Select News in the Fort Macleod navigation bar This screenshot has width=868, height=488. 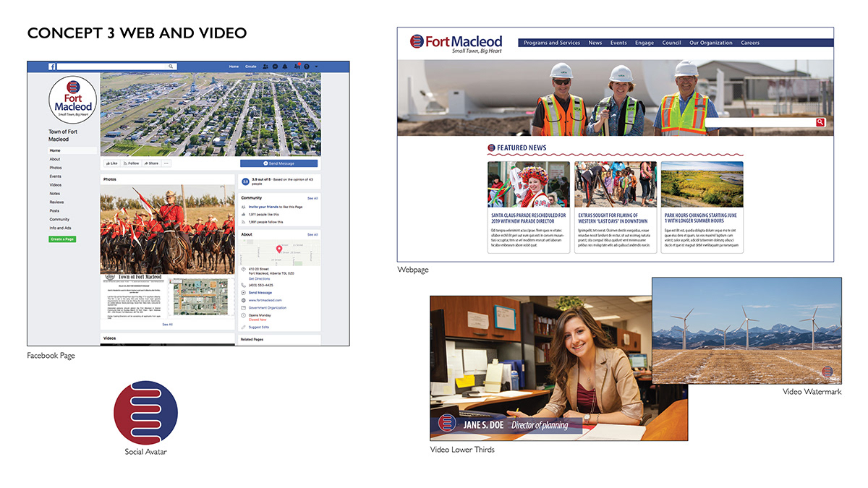pos(595,43)
